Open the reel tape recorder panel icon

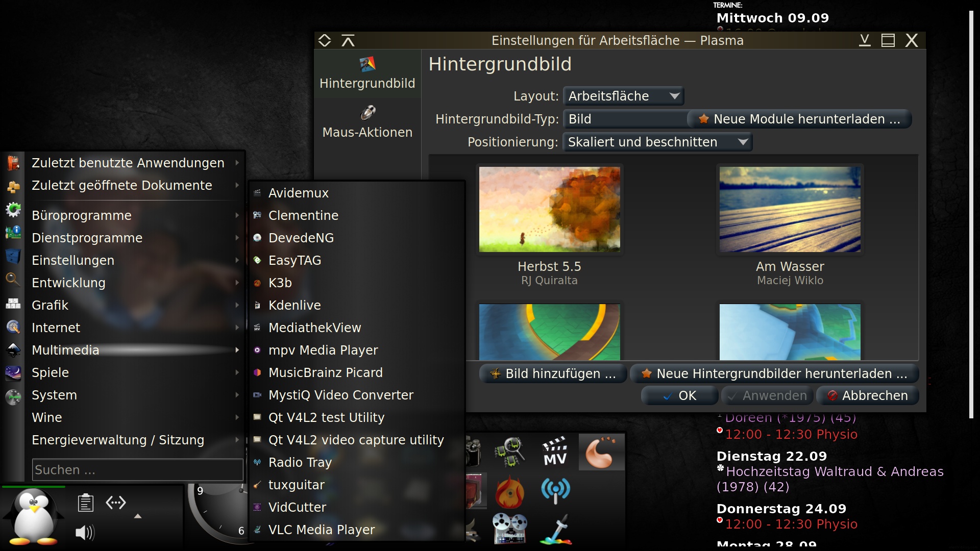tap(509, 529)
